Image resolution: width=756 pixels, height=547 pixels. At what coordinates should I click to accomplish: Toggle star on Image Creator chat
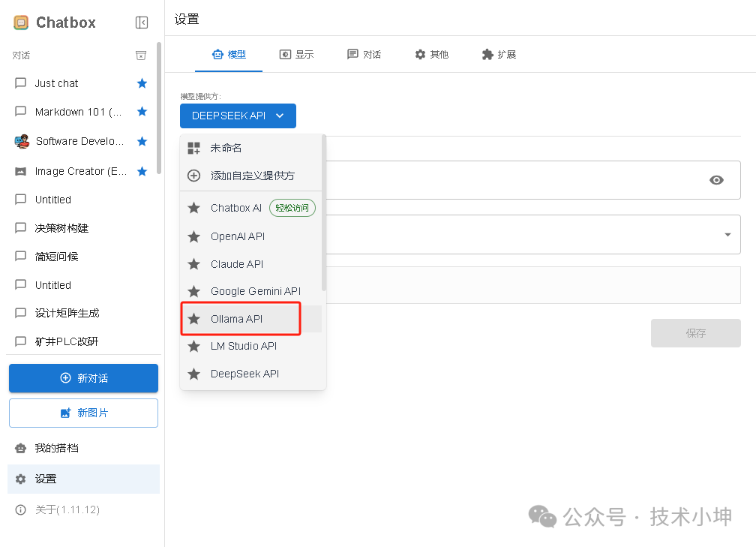[142, 171]
